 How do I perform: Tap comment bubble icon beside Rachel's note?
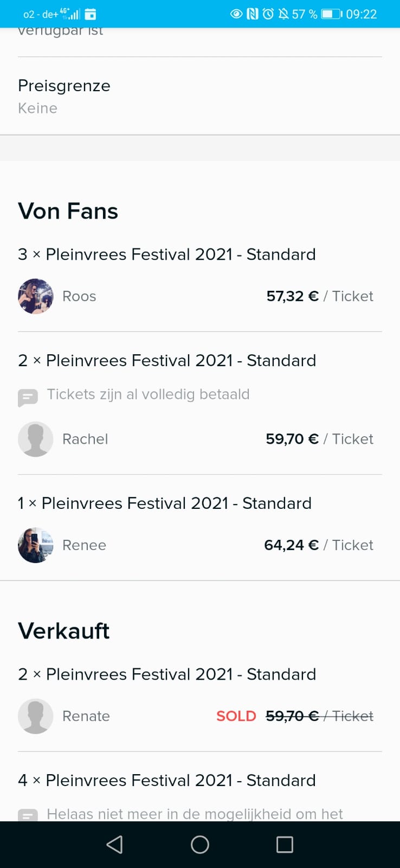pos(28,398)
